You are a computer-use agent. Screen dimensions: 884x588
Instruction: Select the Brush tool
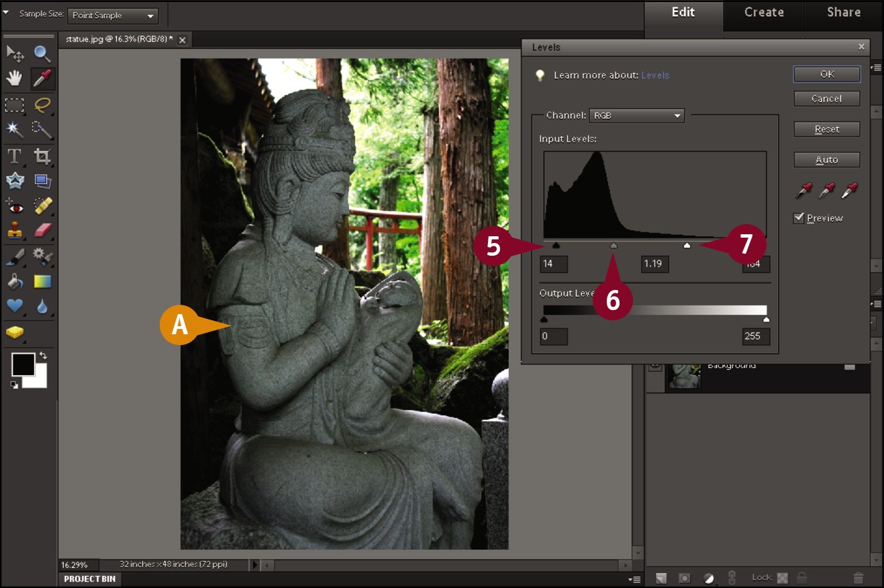pos(15,256)
